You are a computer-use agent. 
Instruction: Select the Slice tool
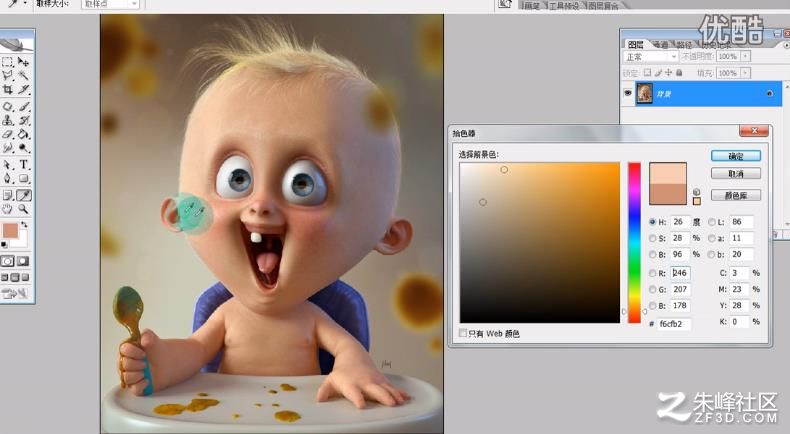pyautogui.click(x=23, y=90)
